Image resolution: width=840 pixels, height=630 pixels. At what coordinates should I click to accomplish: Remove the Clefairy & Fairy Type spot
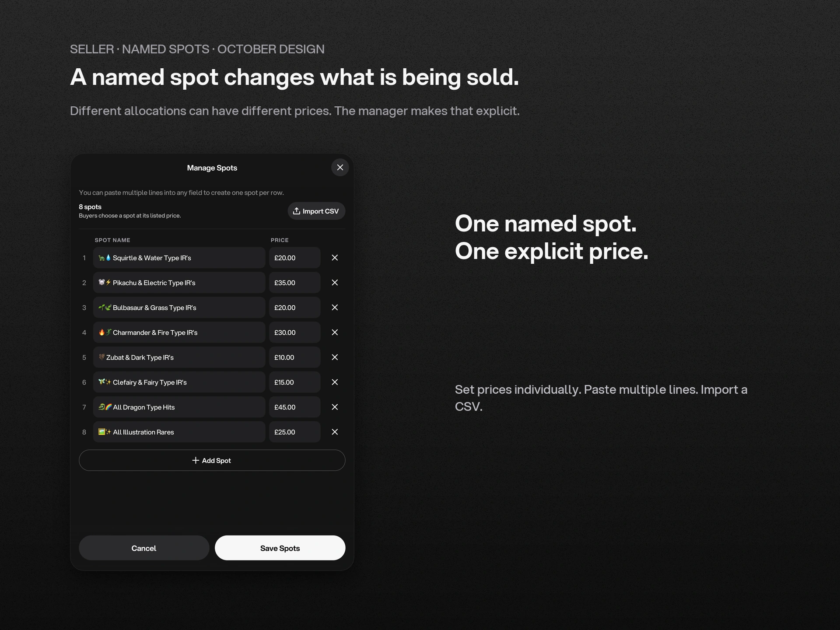[335, 382]
